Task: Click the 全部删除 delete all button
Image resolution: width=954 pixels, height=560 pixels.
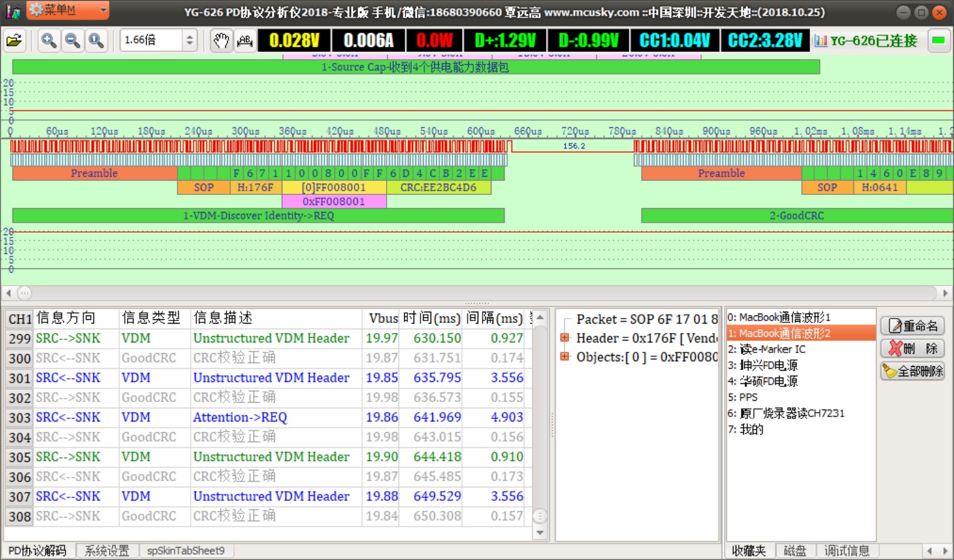Action: point(913,371)
